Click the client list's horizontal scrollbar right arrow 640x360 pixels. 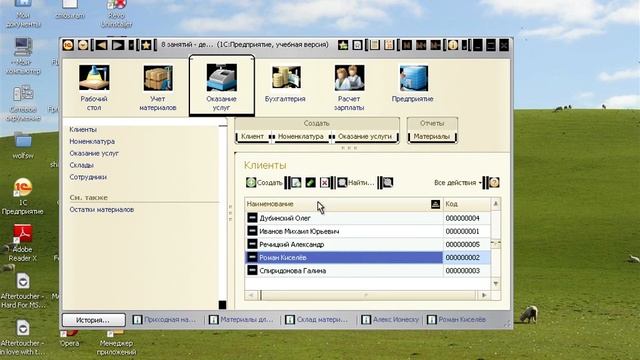[484, 295]
